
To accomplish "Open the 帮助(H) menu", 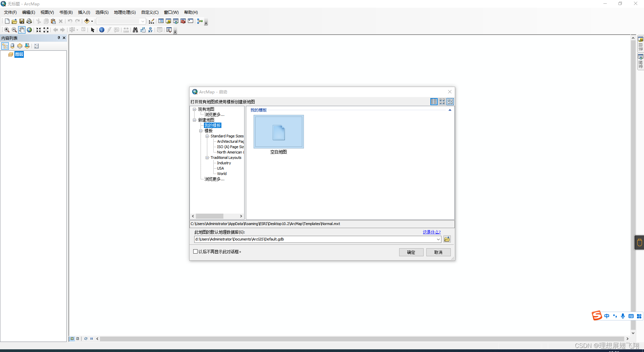I will [191, 12].
